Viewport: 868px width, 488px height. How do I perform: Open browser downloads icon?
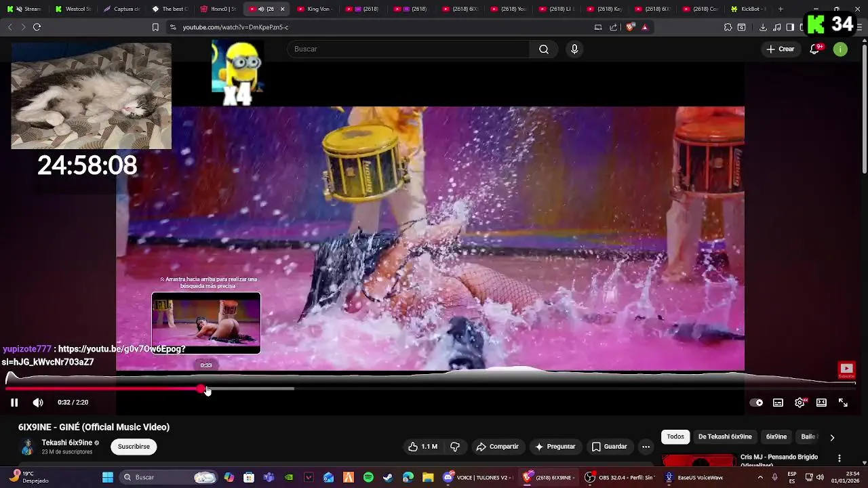[763, 27]
